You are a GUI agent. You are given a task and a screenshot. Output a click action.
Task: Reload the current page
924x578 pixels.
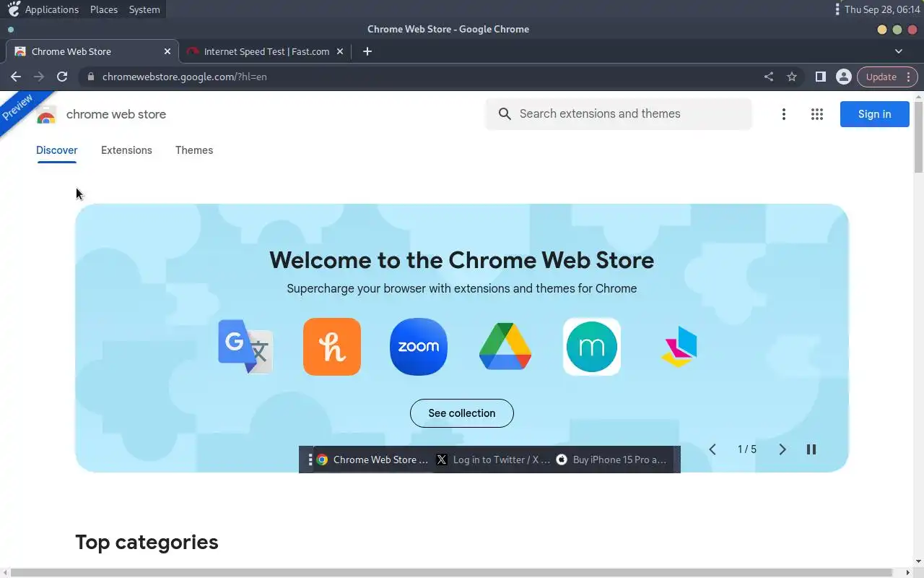[62, 77]
